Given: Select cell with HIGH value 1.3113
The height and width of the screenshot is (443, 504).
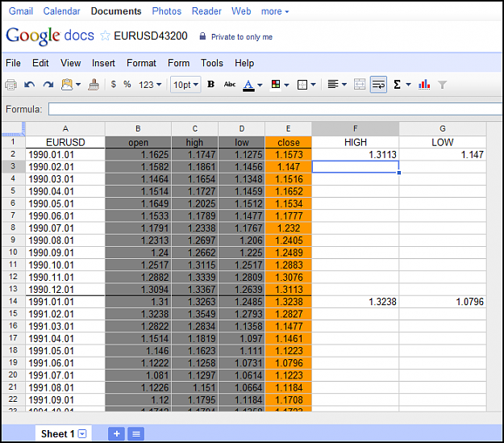Looking at the screenshot, I should click(355, 154).
